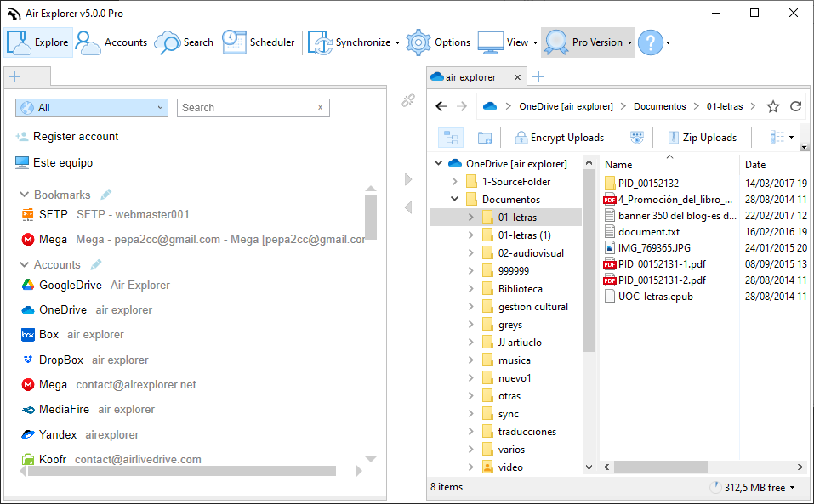Open the Explore view
This screenshot has width=814, height=504.
38,42
